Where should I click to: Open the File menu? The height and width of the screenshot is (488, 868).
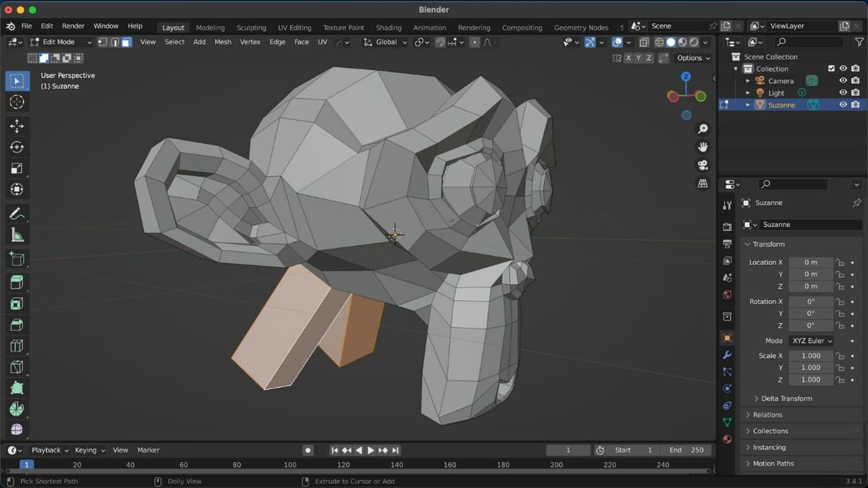[27, 26]
